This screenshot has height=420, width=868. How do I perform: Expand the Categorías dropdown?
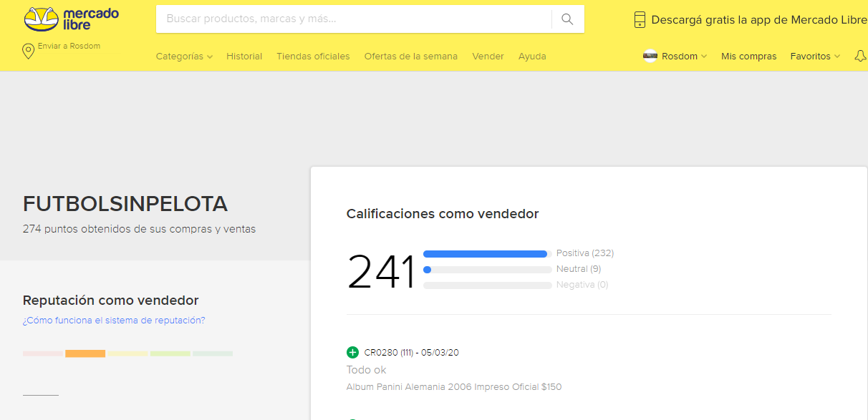point(184,56)
